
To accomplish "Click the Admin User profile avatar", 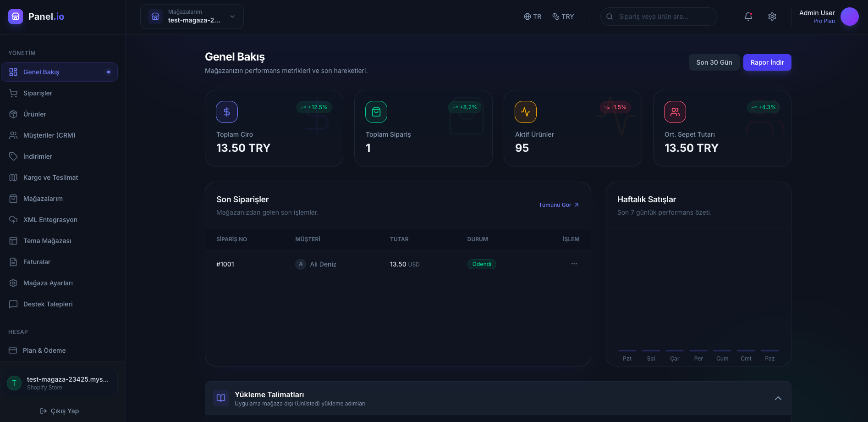I will 850,16.
